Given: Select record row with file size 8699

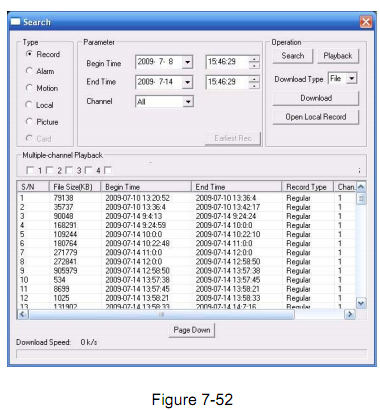Looking at the screenshot, I should coord(186,289).
